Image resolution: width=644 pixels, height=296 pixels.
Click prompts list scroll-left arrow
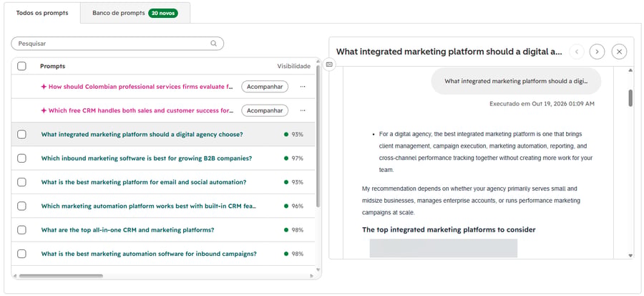(x=15, y=275)
